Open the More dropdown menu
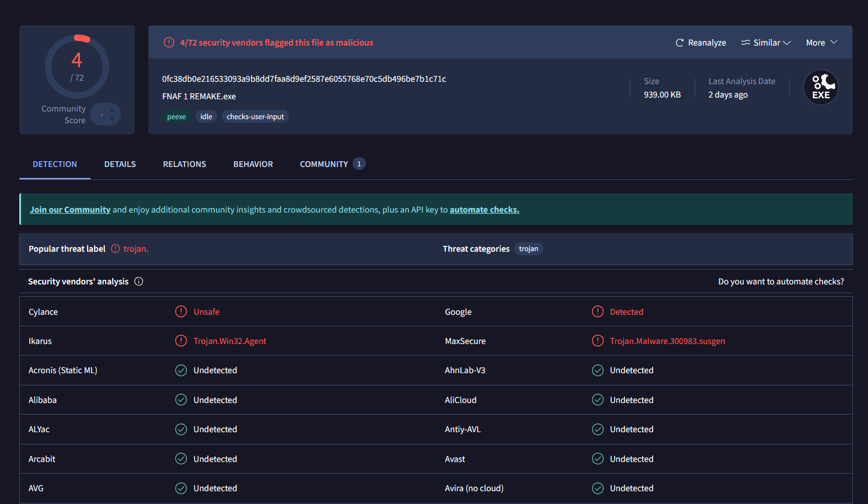This screenshot has height=504, width=868. (822, 43)
